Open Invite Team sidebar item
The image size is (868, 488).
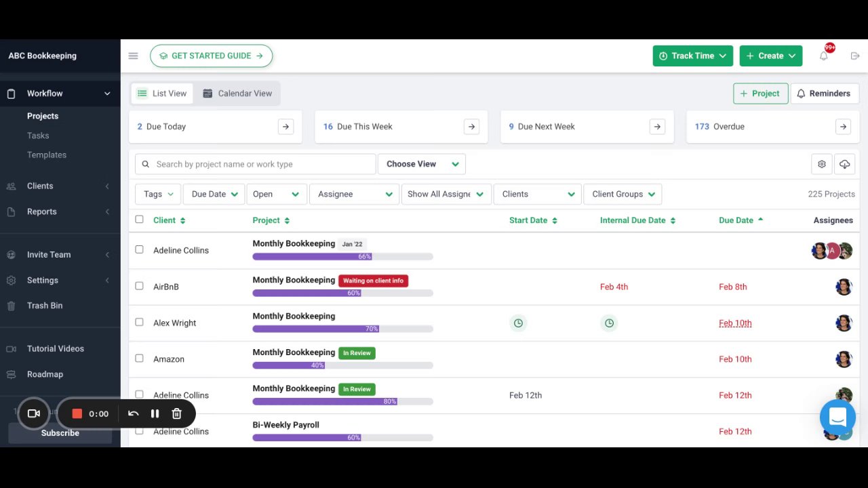[60, 255]
